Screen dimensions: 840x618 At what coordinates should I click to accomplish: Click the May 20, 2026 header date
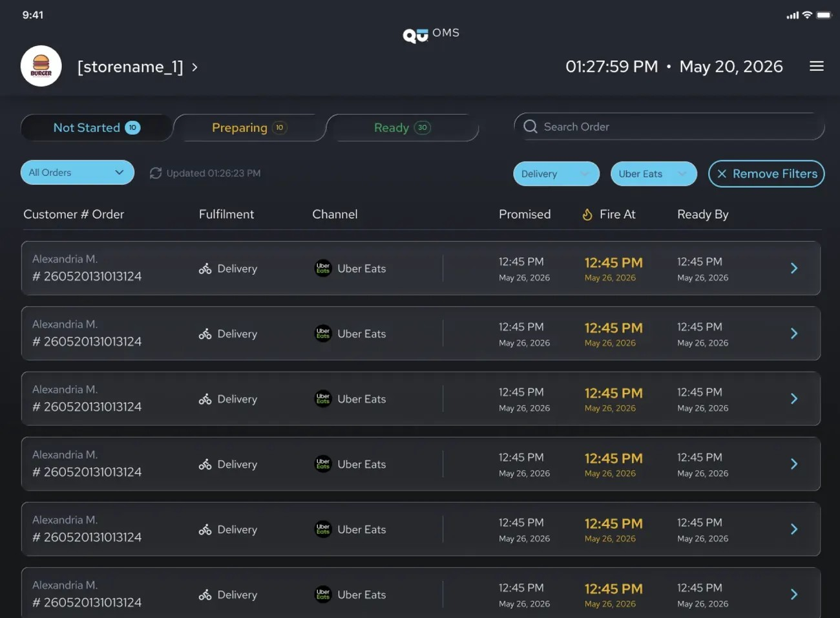coord(731,67)
